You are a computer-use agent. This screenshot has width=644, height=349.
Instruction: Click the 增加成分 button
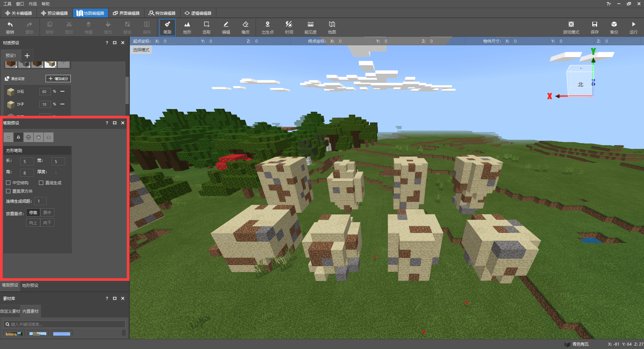click(x=58, y=79)
